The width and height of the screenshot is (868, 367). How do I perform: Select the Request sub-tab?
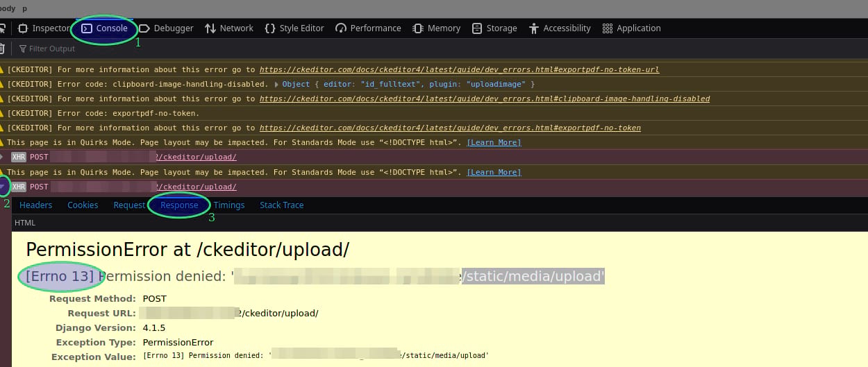(129, 205)
